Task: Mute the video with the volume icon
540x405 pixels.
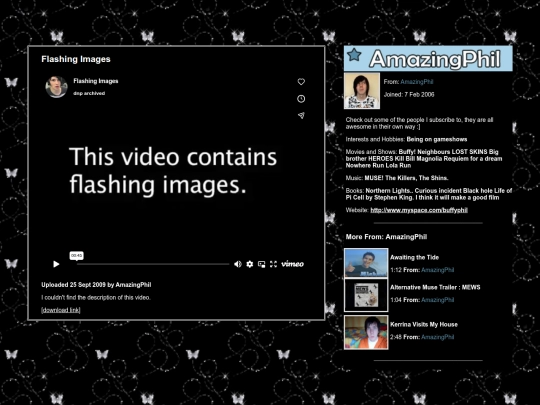Action: [238, 264]
